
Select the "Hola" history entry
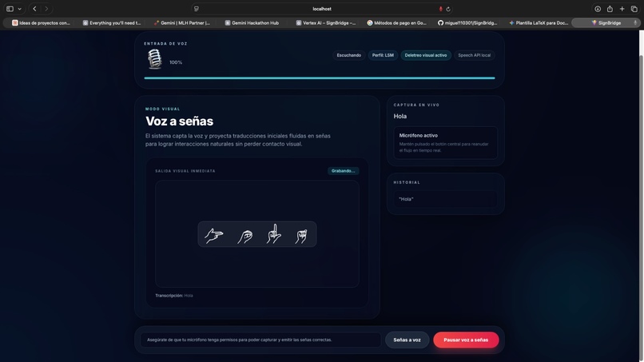pos(446,199)
